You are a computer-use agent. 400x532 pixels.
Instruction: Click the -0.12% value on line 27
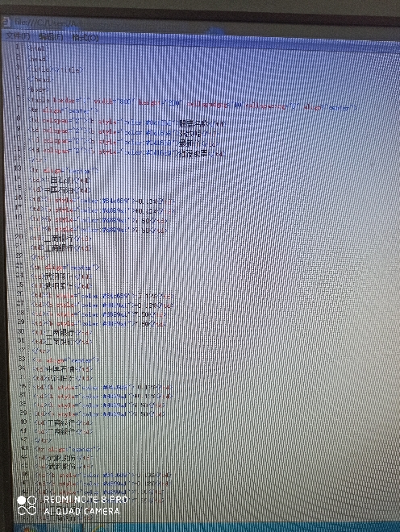(147, 305)
